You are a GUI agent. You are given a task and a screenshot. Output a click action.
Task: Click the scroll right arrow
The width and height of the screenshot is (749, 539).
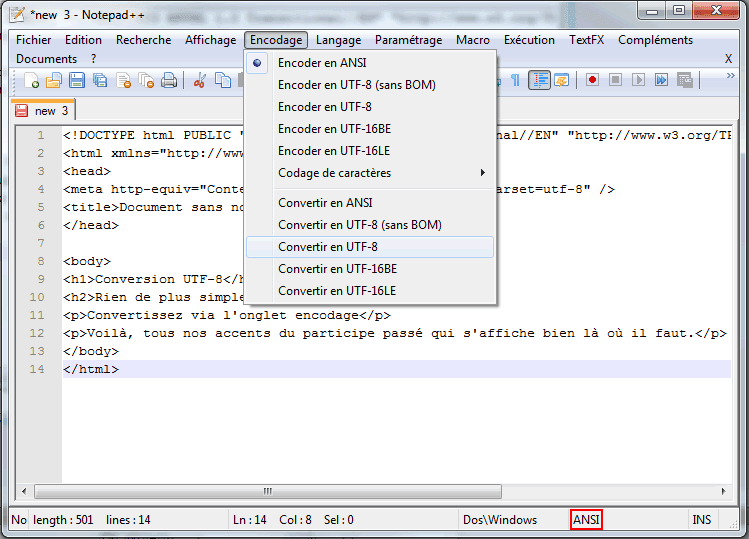(x=723, y=491)
